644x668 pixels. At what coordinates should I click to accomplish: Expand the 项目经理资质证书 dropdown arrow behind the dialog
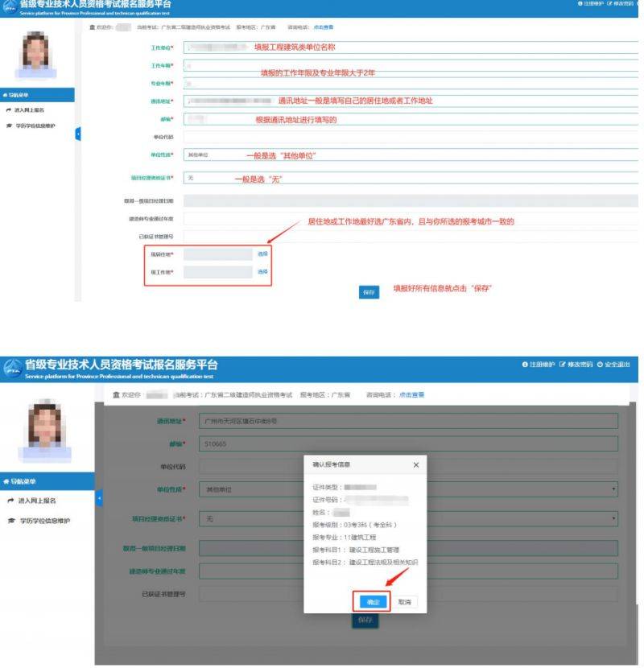point(613,518)
